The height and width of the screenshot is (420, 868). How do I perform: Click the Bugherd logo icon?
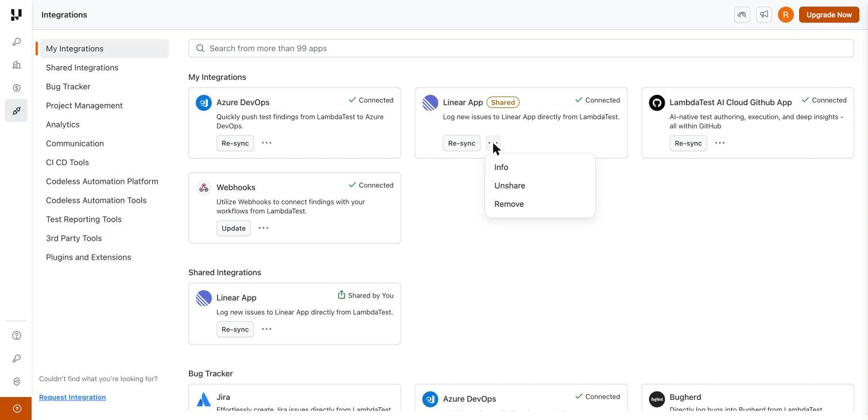click(x=657, y=399)
